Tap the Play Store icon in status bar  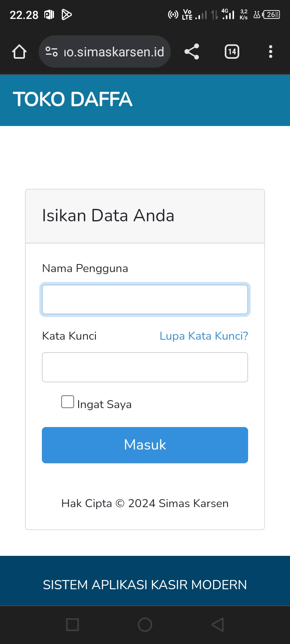[66, 15]
